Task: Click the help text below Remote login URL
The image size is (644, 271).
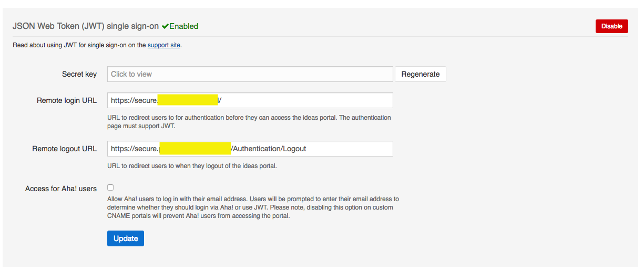Action: [249, 122]
